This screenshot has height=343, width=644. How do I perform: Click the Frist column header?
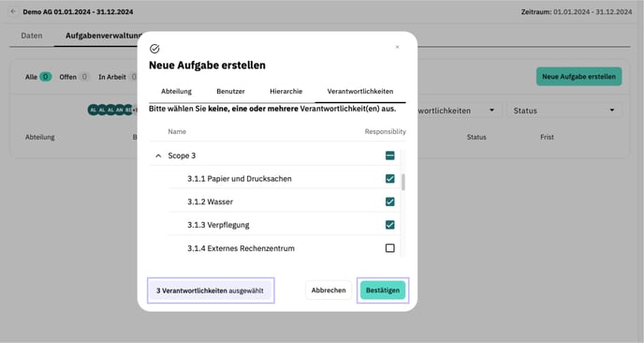pyautogui.click(x=547, y=137)
